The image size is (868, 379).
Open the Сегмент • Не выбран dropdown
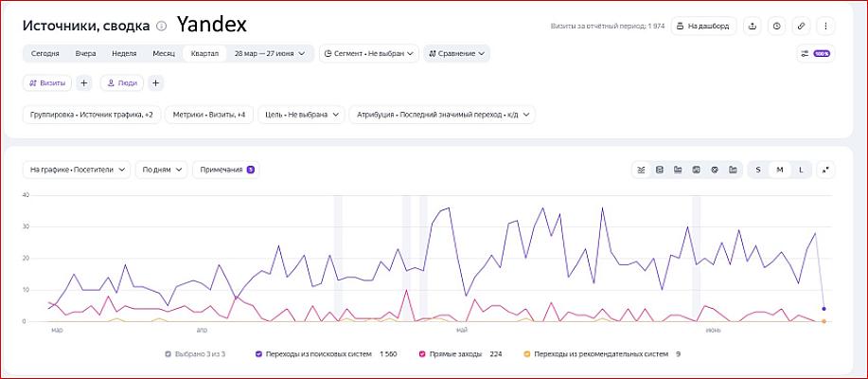tap(368, 54)
